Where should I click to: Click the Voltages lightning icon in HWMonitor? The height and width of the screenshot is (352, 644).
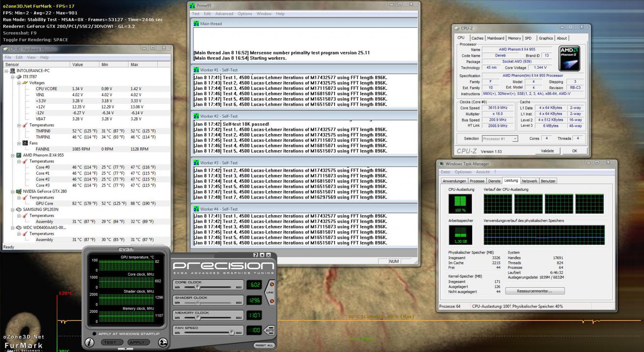[x=25, y=83]
